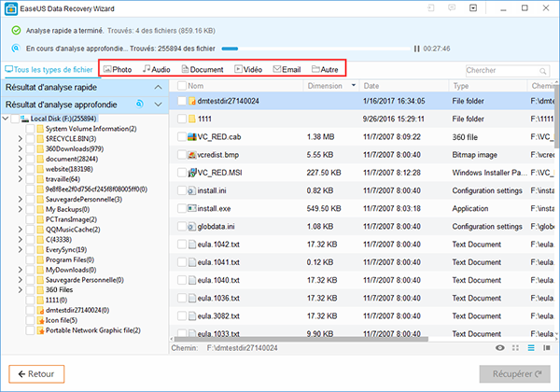Select the Tous les types de fichier tab

click(49, 70)
